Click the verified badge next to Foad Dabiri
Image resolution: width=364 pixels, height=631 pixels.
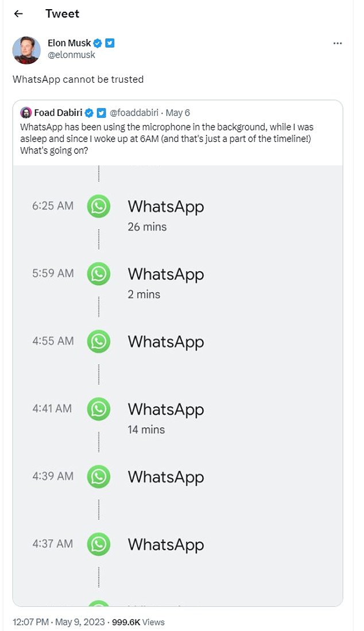pyautogui.click(x=89, y=112)
